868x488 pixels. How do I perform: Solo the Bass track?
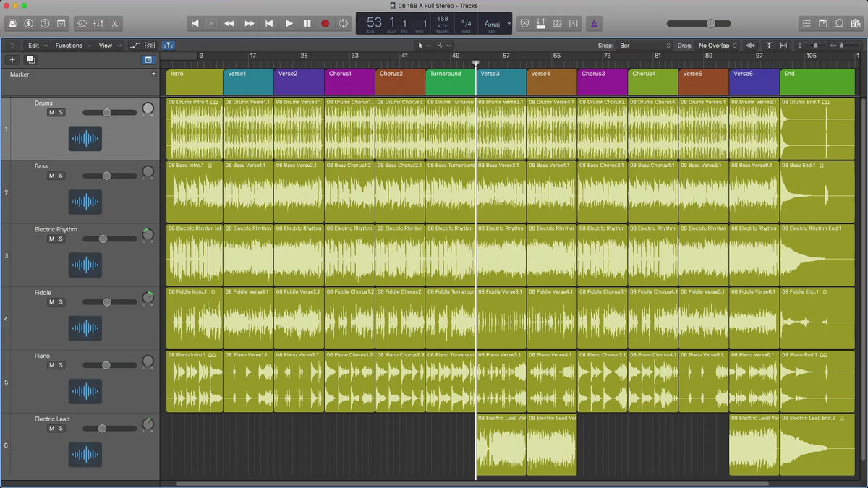61,176
